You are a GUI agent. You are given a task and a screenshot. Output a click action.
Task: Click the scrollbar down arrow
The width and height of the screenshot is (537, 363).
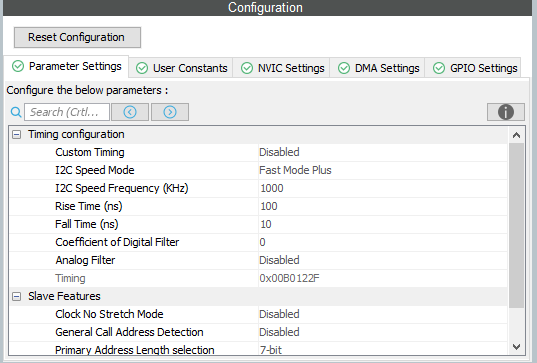click(516, 347)
